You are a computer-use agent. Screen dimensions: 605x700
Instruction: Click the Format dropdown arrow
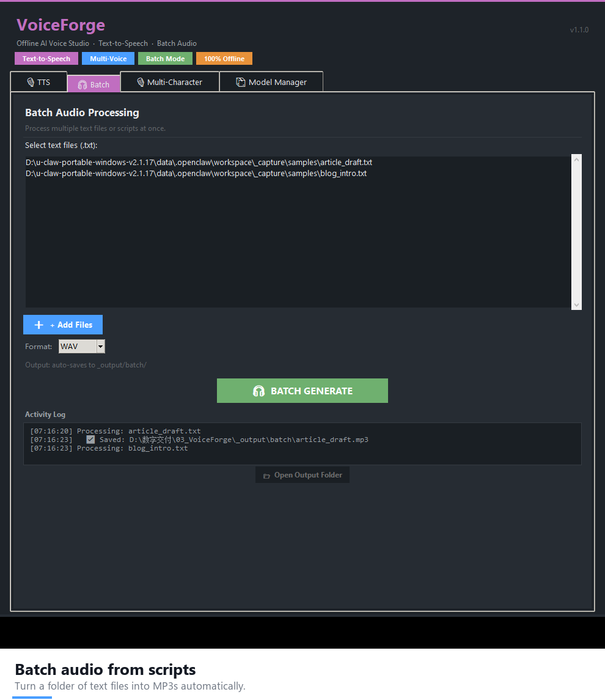(101, 347)
